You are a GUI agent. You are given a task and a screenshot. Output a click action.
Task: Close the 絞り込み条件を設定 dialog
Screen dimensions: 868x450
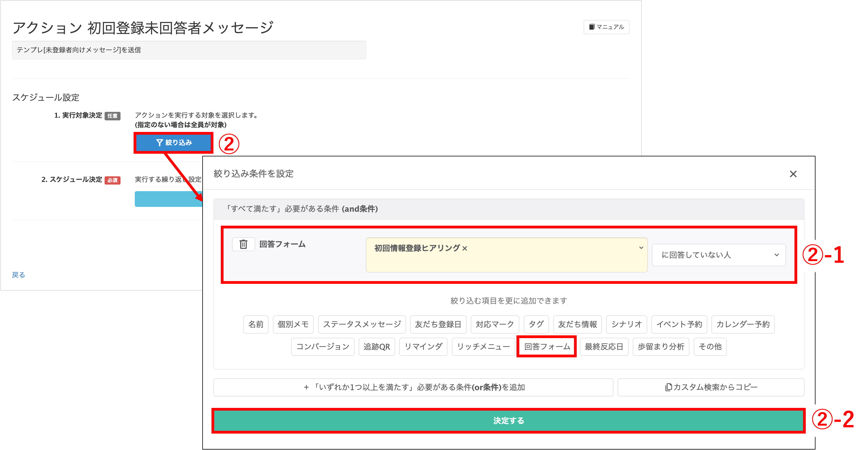tap(793, 174)
